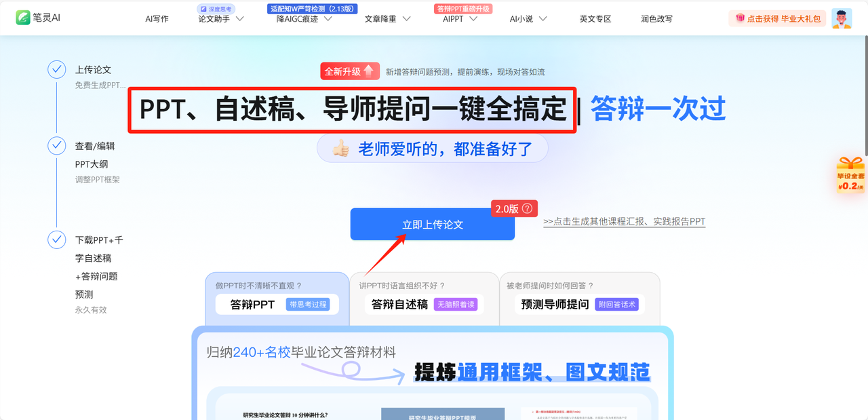Expand the AIPPT dropdown arrow

(x=473, y=19)
